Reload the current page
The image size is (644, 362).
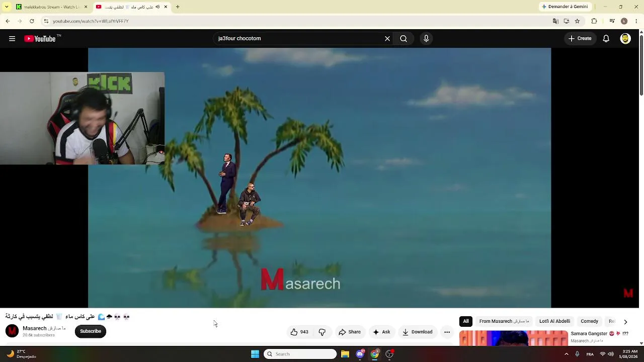pyautogui.click(x=32, y=21)
